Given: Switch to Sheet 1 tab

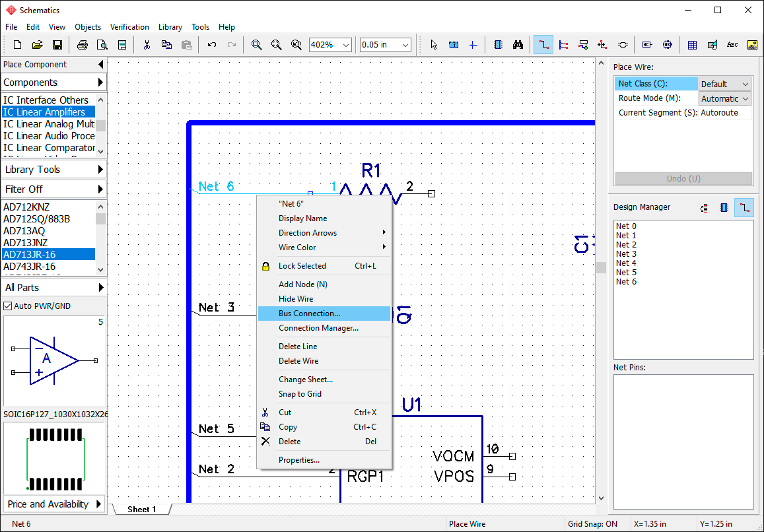Looking at the screenshot, I should (142, 509).
